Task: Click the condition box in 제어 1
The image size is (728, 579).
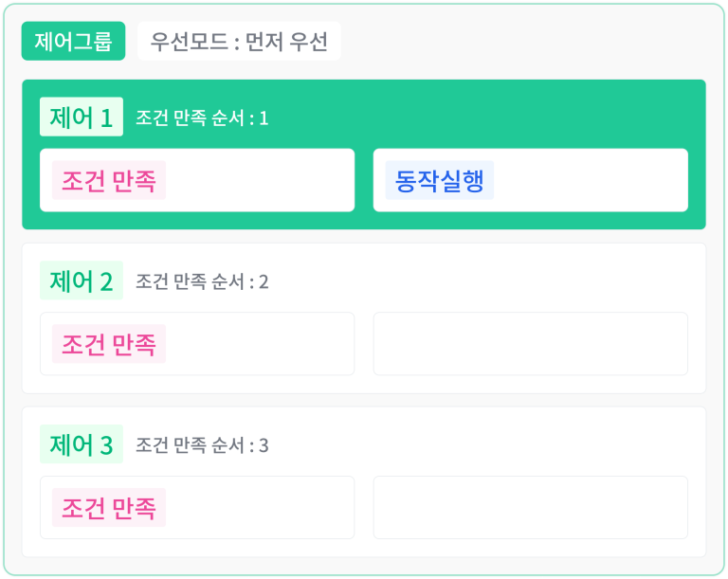Action: (x=197, y=180)
